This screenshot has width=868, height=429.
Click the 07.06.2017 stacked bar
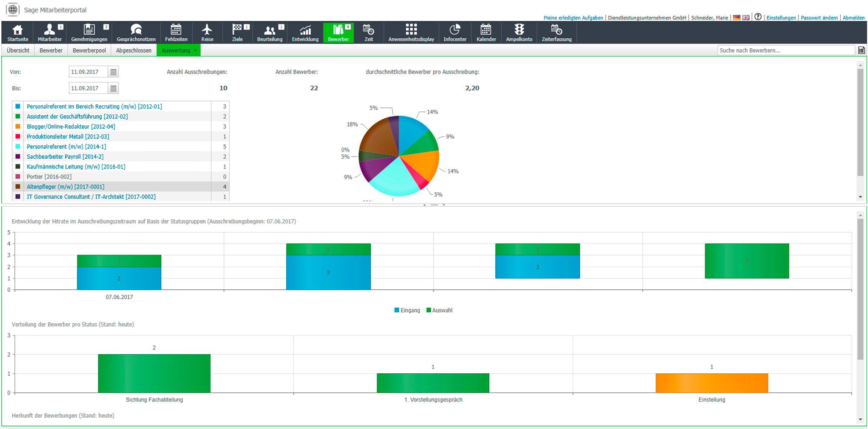[x=119, y=272]
